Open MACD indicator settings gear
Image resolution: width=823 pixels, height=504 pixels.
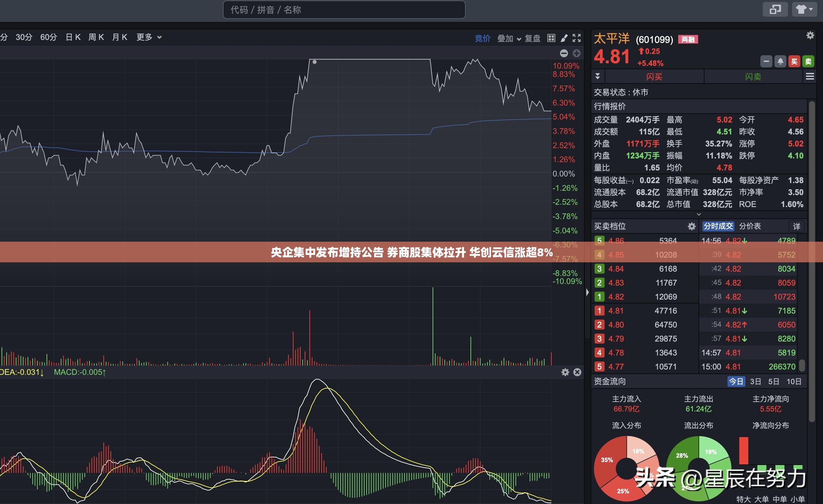tap(565, 372)
